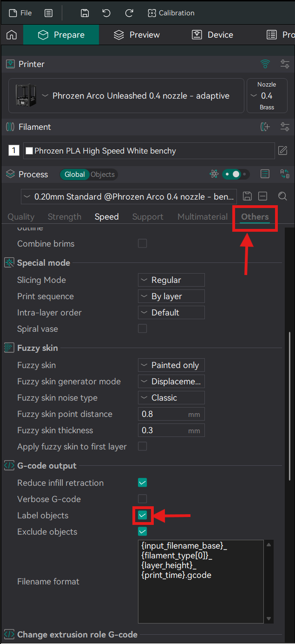Open the Support settings tab
Viewport: 295px width, 644px height.
click(148, 217)
